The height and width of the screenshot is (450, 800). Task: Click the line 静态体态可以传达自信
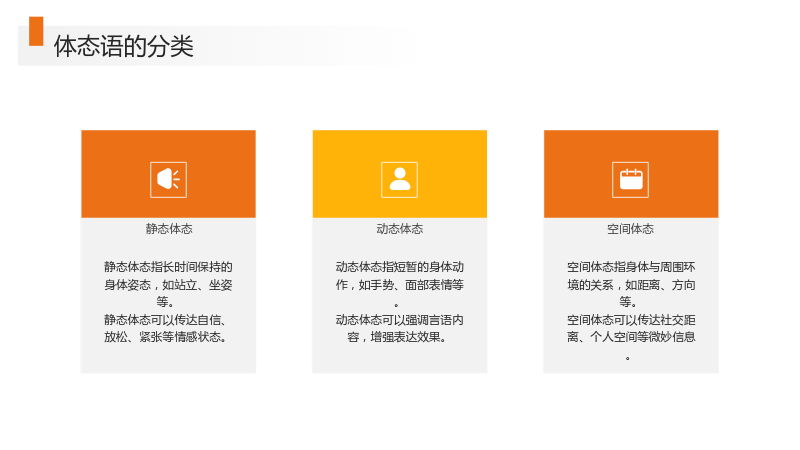click(x=165, y=320)
